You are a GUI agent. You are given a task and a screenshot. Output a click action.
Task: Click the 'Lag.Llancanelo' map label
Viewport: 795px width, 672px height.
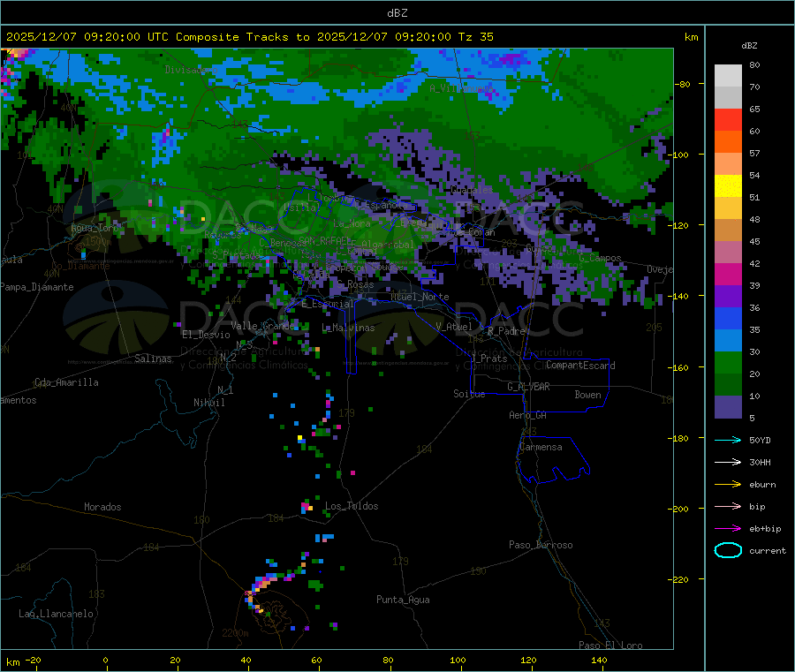point(56,614)
